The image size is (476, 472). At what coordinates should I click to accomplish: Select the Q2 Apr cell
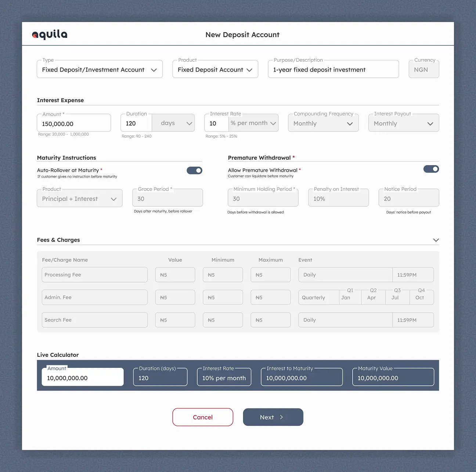(374, 297)
